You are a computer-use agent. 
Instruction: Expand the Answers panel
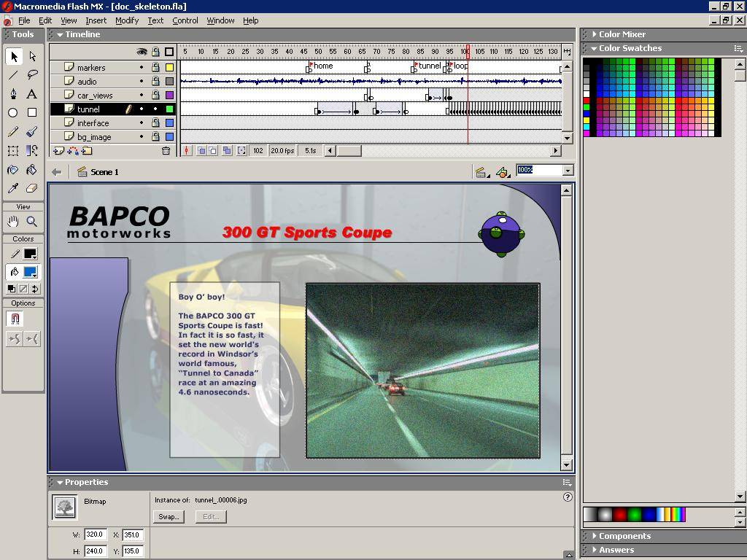click(x=595, y=550)
